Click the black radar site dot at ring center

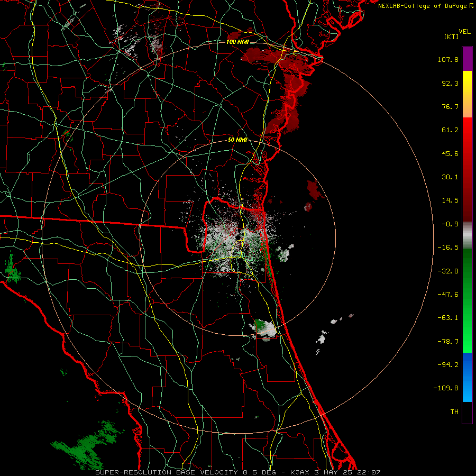coord(237,237)
